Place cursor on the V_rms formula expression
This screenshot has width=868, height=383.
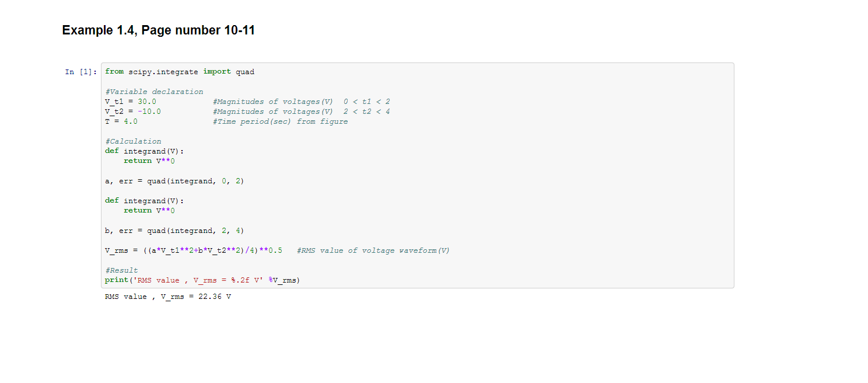[x=194, y=250]
